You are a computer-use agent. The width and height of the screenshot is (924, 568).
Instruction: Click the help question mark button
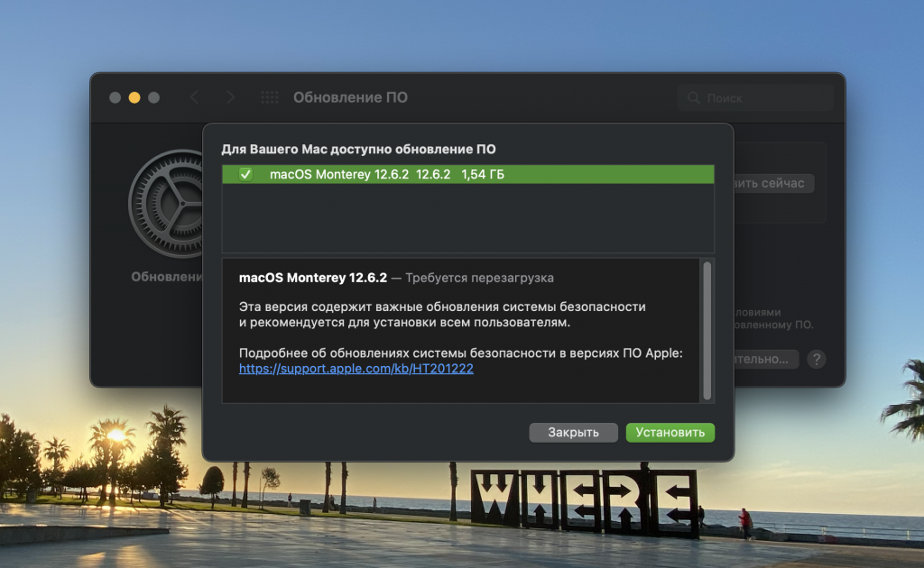[x=816, y=359]
